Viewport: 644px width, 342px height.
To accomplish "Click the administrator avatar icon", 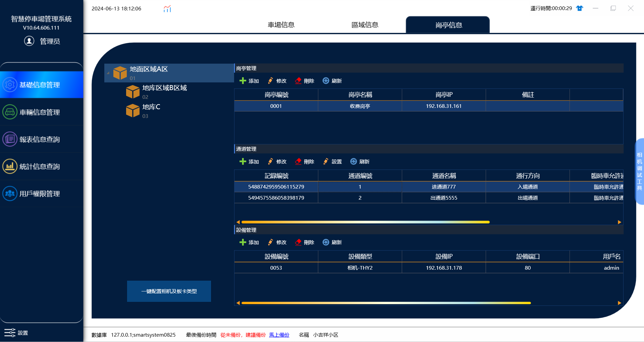I will click(29, 41).
